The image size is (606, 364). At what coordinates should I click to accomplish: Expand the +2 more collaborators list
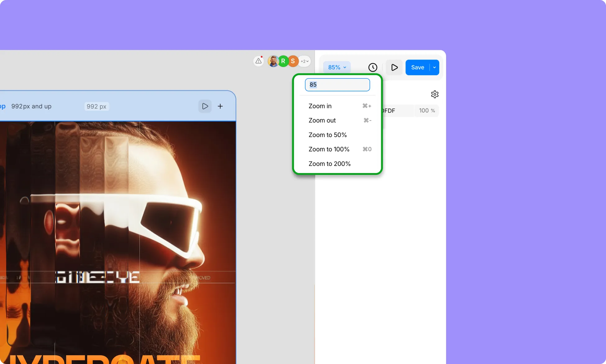(305, 61)
